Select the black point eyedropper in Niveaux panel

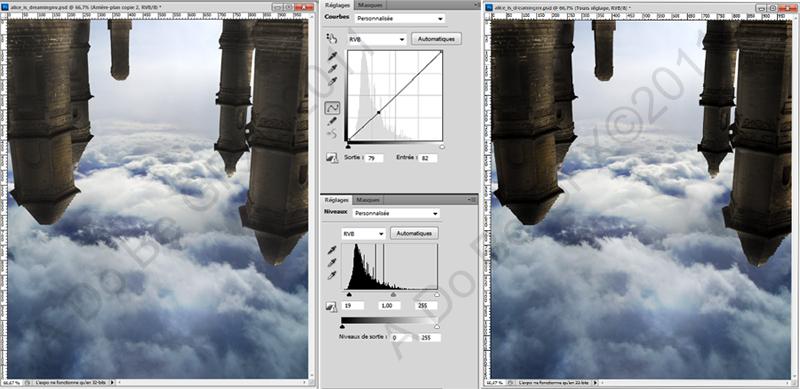pos(332,250)
